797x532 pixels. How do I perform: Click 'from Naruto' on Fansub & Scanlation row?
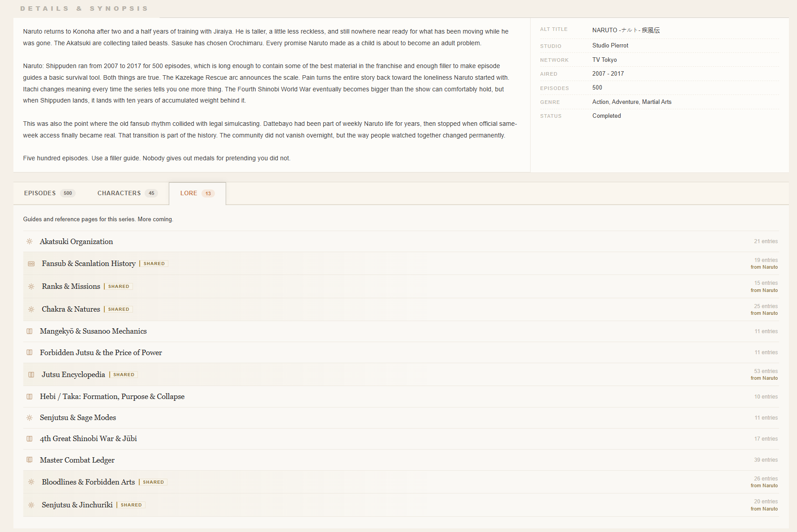[x=764, y=267]
